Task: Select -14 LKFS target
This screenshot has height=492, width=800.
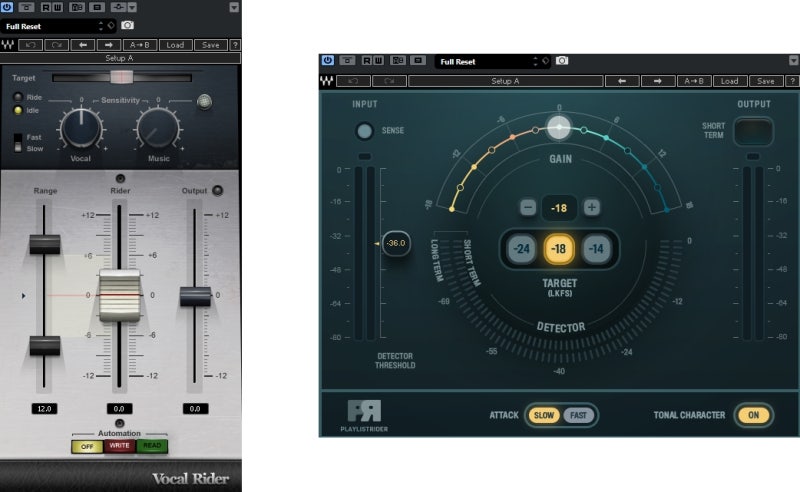Action: [x=596, y=249]
